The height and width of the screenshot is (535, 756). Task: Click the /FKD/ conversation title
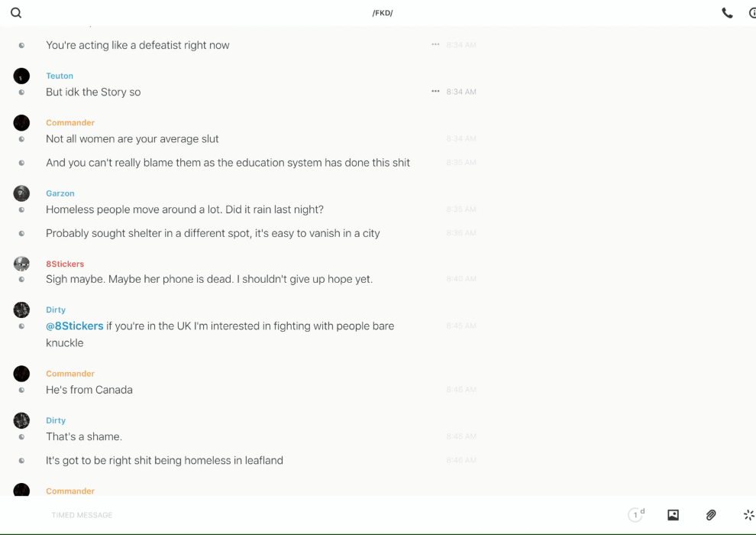tap(383, 13)
